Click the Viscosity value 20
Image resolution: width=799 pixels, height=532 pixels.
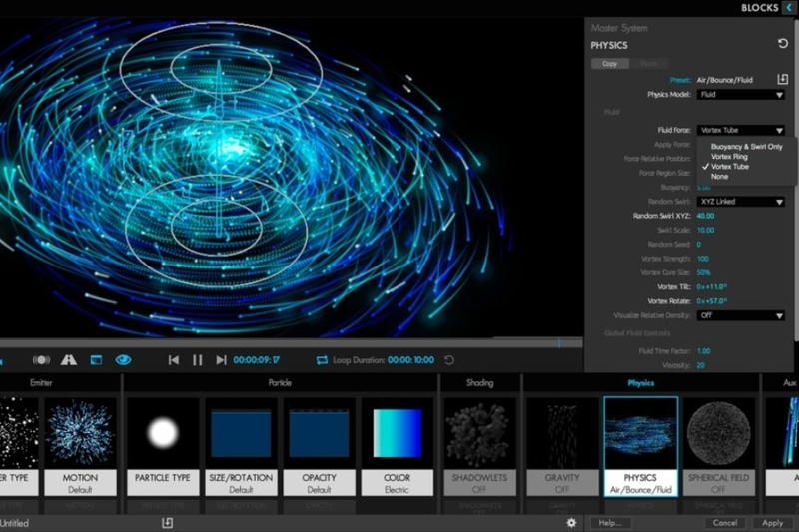tap(701, 365)
